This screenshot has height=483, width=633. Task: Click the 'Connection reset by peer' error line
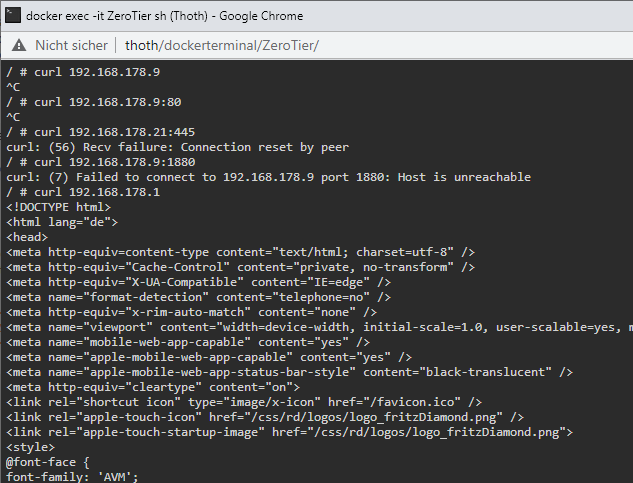coord(177,147)
